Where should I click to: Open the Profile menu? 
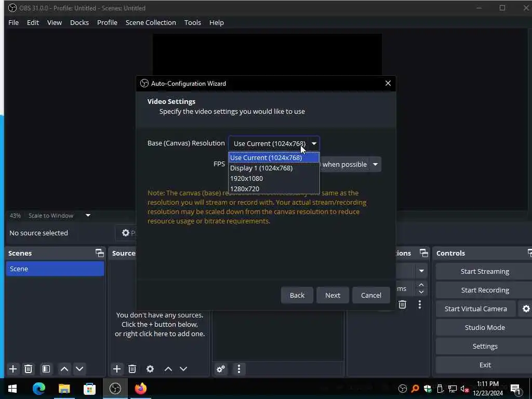[107, 22]
